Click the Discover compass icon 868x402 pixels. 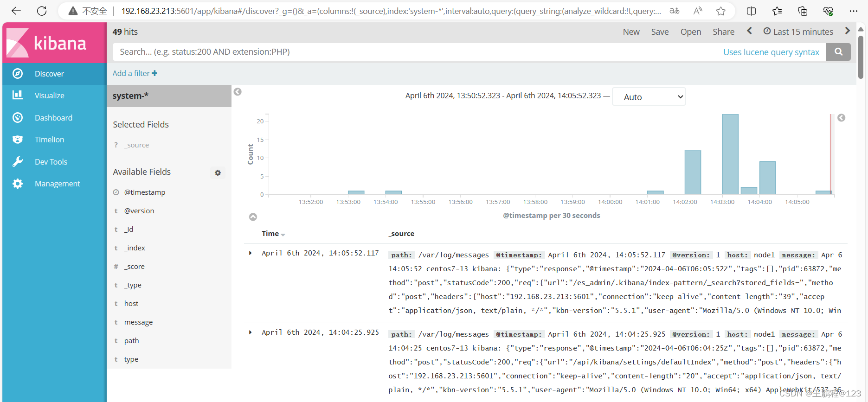[x=18, y=73]
